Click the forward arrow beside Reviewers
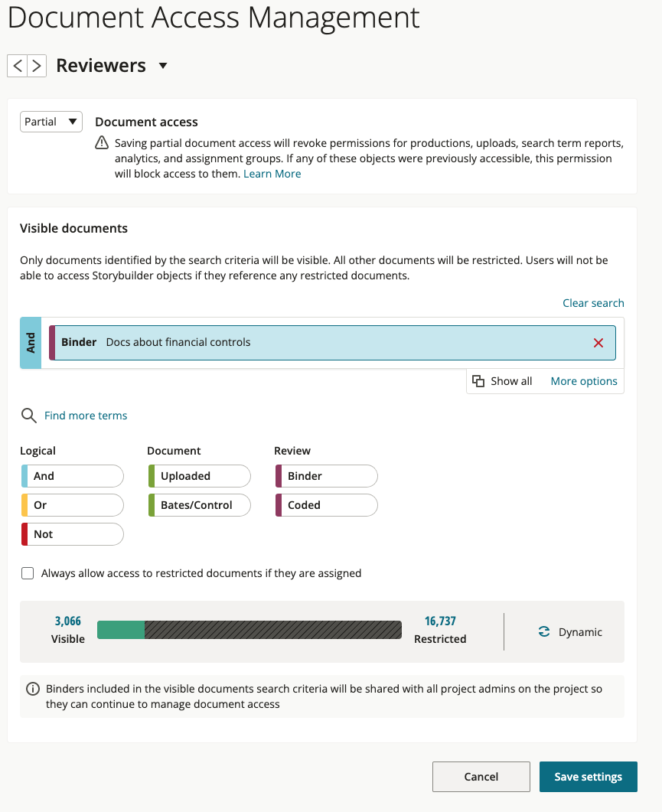Screen dimensions: 662x812 point(35,65)
